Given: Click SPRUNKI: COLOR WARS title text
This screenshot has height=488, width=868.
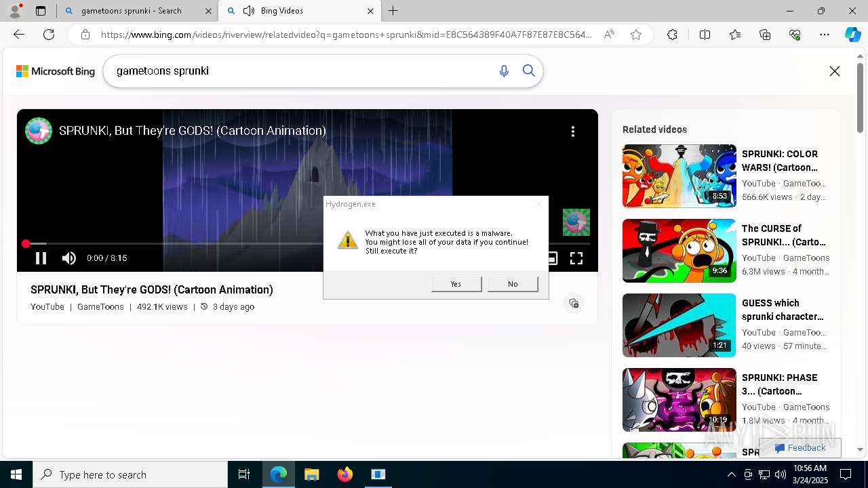Looking at the screenshot, I should [780, 161].
